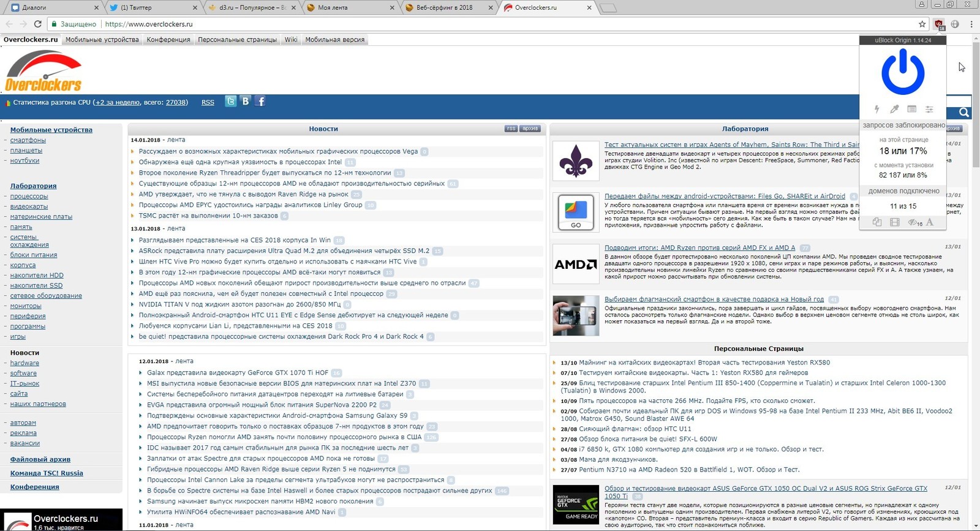Toggle the uBlock Origin power button
The height and width of the screenshot is (531, 980).
903,73
